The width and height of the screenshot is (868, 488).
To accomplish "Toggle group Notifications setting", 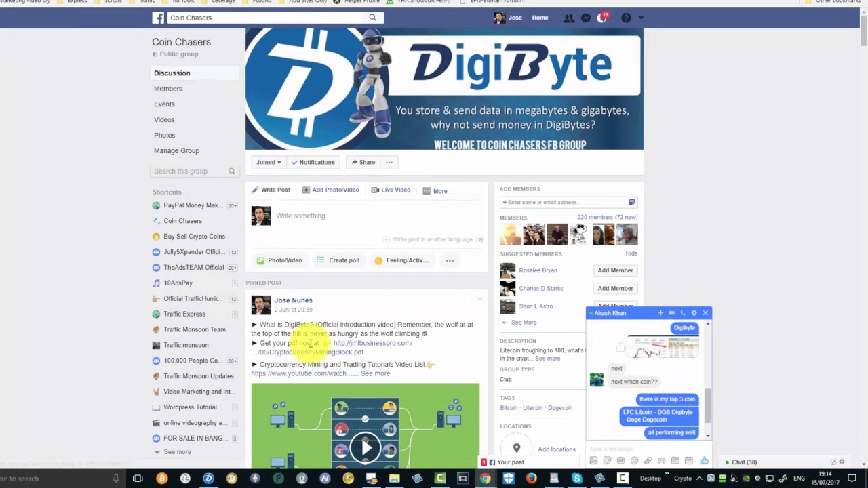I will pyautogui.click(x=313, y=162).
